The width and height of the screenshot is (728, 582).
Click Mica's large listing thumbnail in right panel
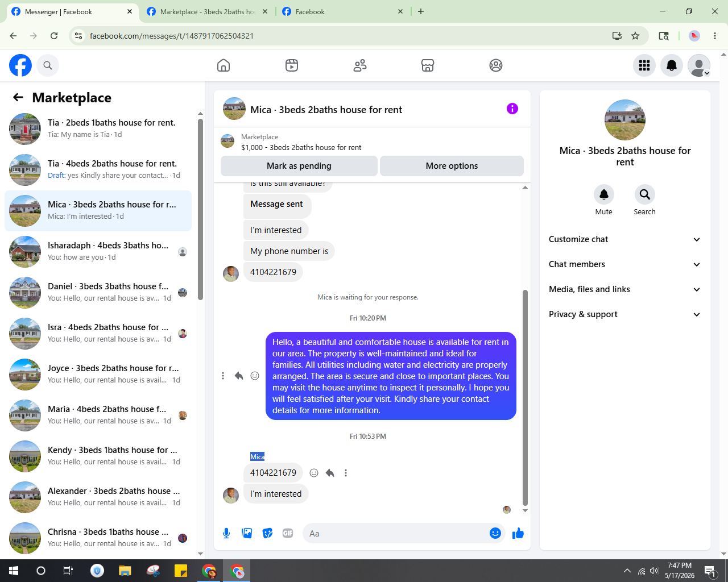(625, 120)
